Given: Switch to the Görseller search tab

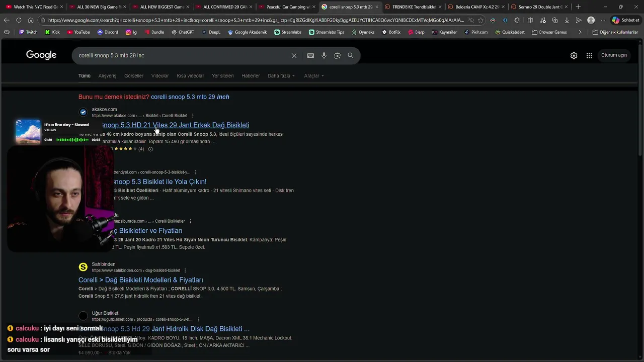Looking at the screenshot, I should pos(134,76).
